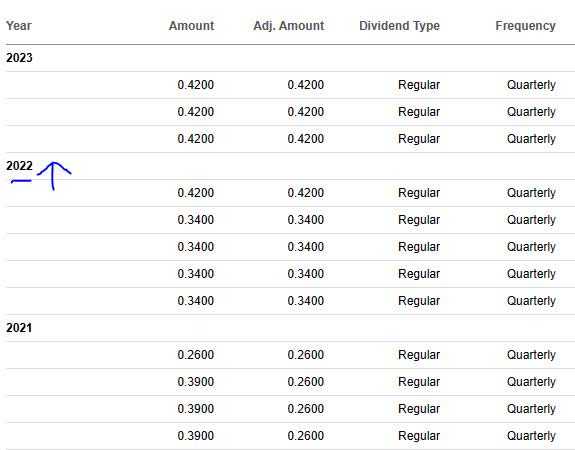The image size is (575, 450).
Task: Click the 0.2600 amount in 2021's first row
Action: click(x=195, y=355)
